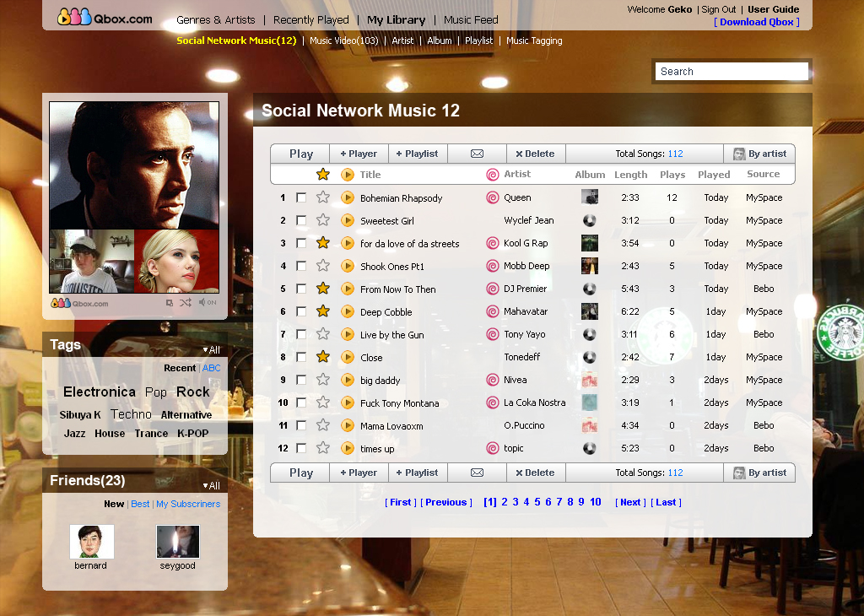Click the Search input field
Viewport: 864px width, 616px height.
coord(732,71)
